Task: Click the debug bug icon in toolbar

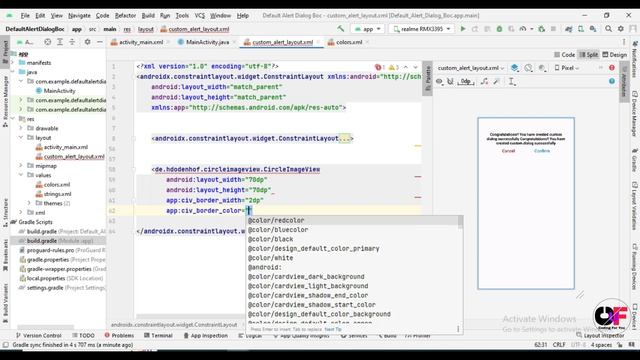Action: [x=499, y=29]
